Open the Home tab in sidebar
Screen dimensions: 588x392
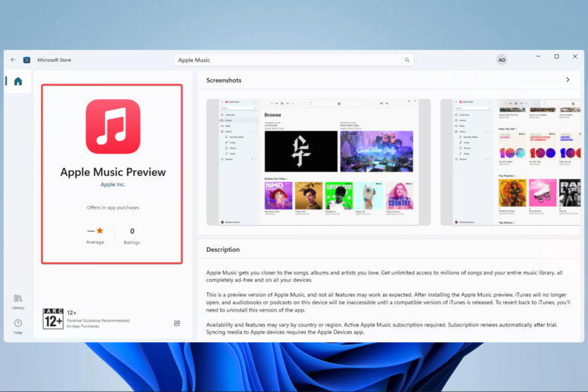(x=18, y=81)
